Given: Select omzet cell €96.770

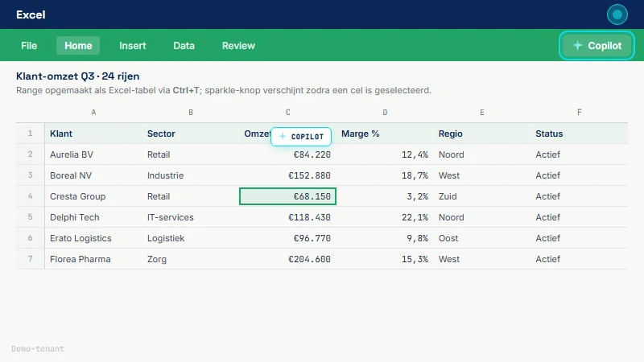Looking at the screenshot, I should point(288,238).
